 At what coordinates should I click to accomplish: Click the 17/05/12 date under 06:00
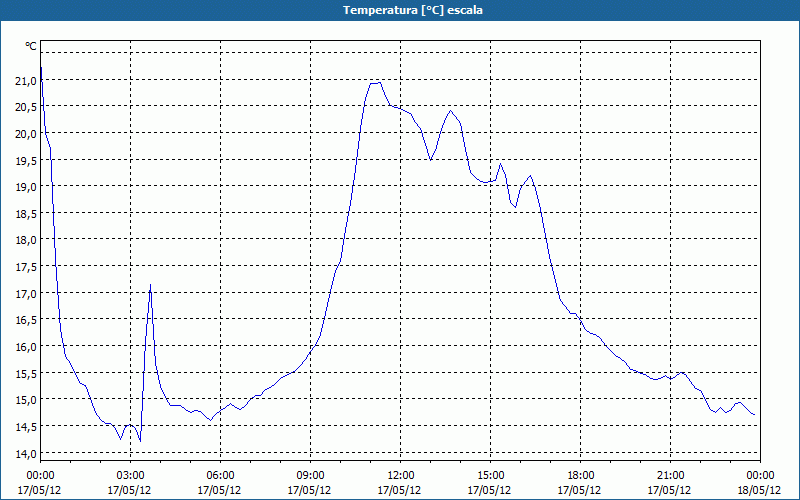[219, 490]
